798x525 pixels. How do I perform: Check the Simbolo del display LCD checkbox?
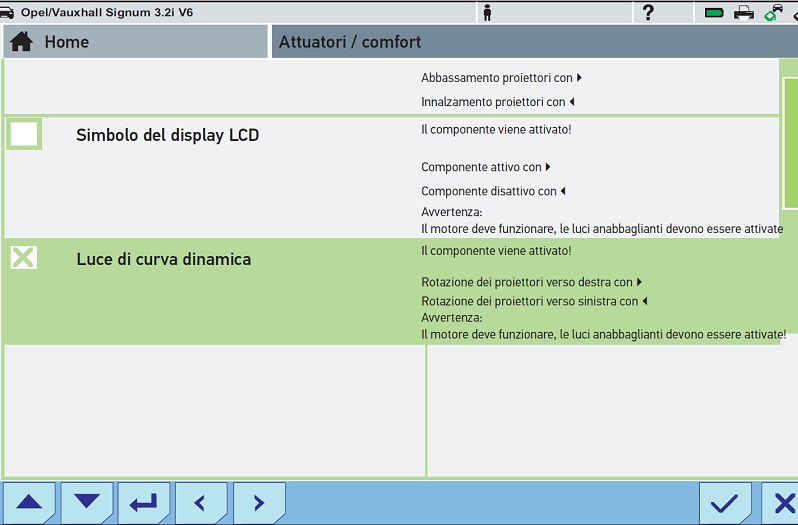click(x=24, y=134)
